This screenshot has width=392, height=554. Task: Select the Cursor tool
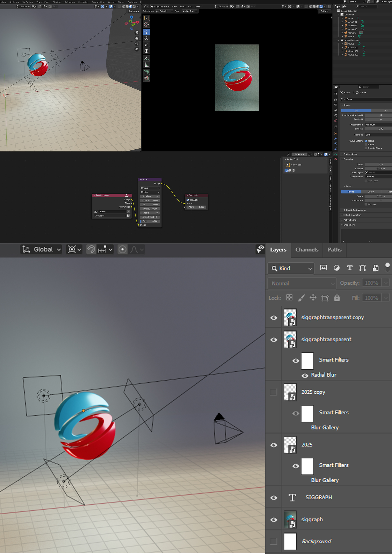pos(146,24)
